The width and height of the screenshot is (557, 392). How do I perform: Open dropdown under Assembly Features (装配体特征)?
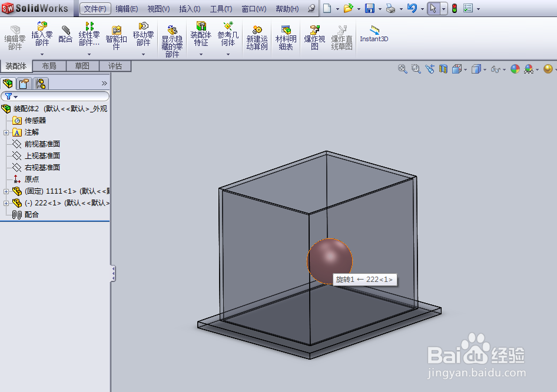[201, 54]
